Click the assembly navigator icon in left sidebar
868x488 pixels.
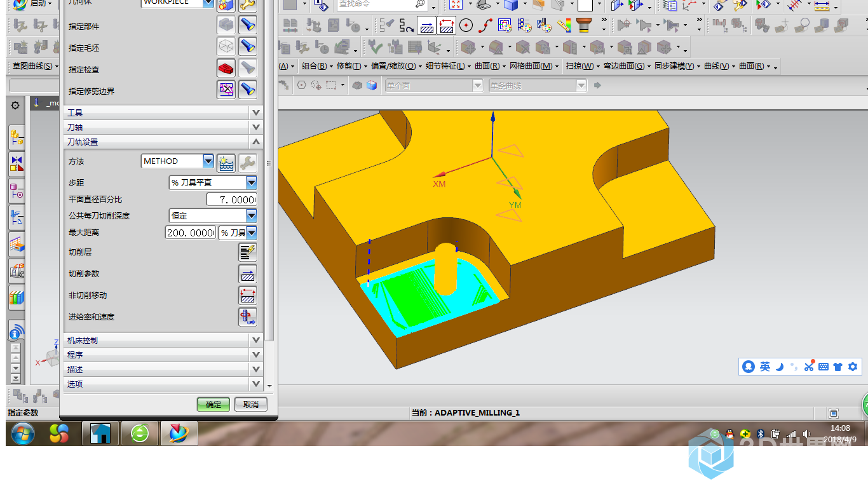[x=17, y=137]
